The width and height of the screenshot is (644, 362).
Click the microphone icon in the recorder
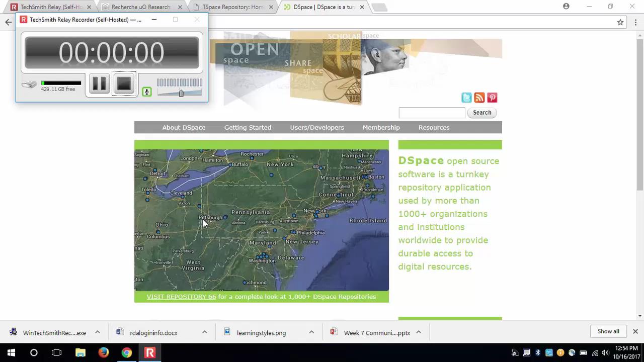click(x=146, y=92)
